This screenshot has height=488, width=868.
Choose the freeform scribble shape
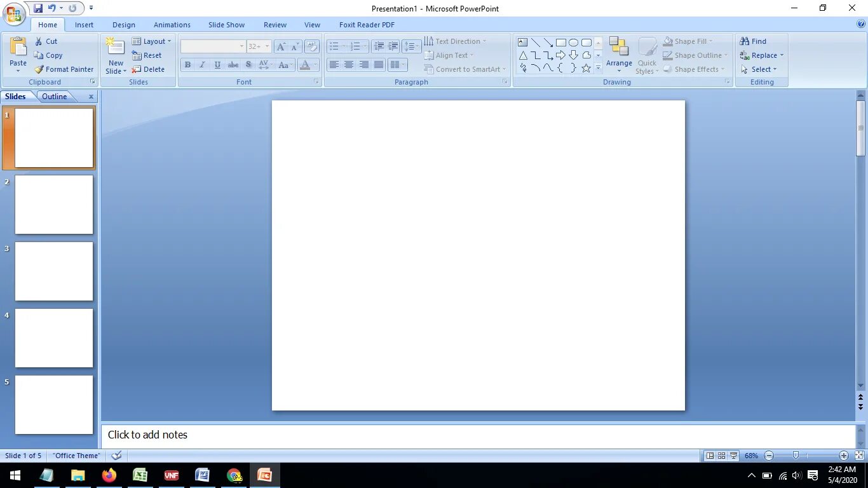523,68
